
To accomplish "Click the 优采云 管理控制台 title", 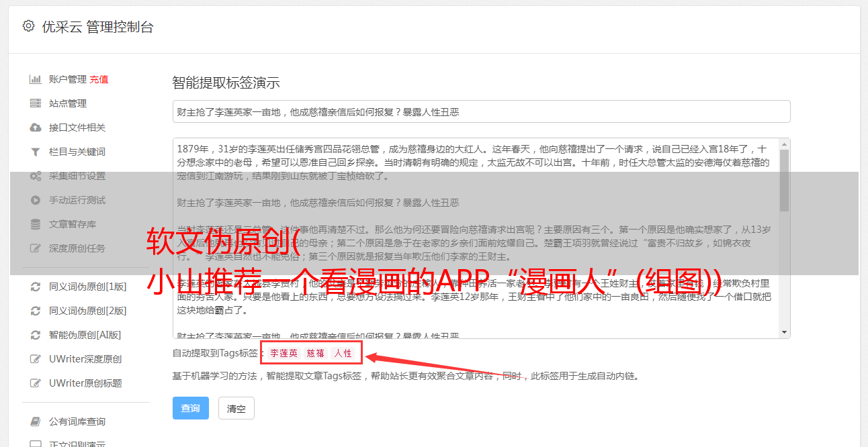I will tap(97, 27).
